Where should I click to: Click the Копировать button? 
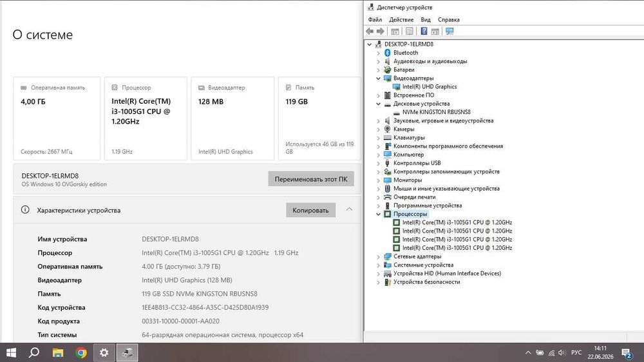[310, 210]
